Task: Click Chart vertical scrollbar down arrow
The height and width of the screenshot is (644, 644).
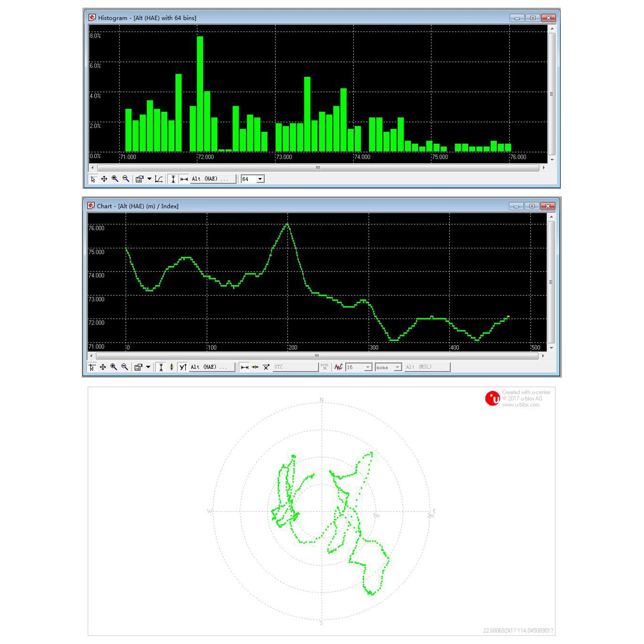Action: pyautogui.click(x=551, y=348)
